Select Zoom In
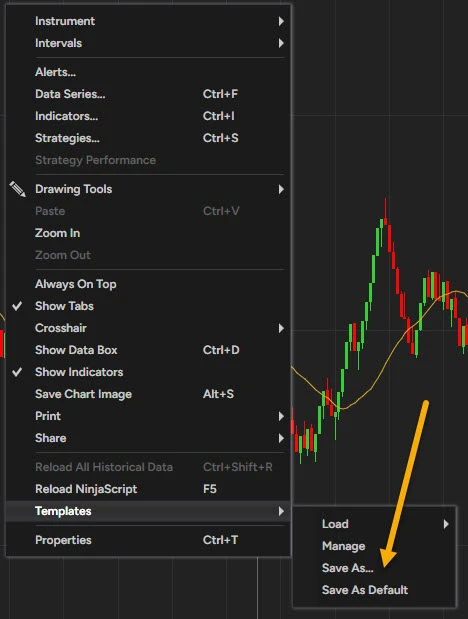 coord(149,233)
